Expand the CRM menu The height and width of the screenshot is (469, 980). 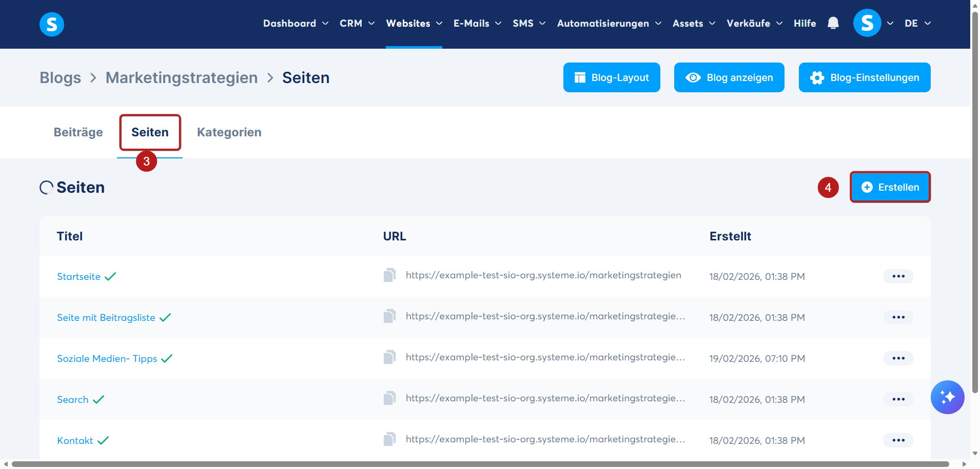coord(357,24)
